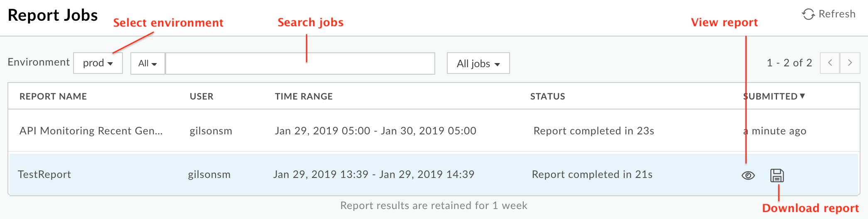This screenshot has height=219, width=868.
Task: View the TestReport report via eye icon
Action: pyautogui.click(x=748, y=175)
